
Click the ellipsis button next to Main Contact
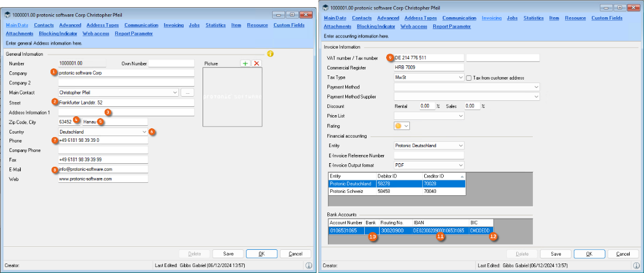187,93
